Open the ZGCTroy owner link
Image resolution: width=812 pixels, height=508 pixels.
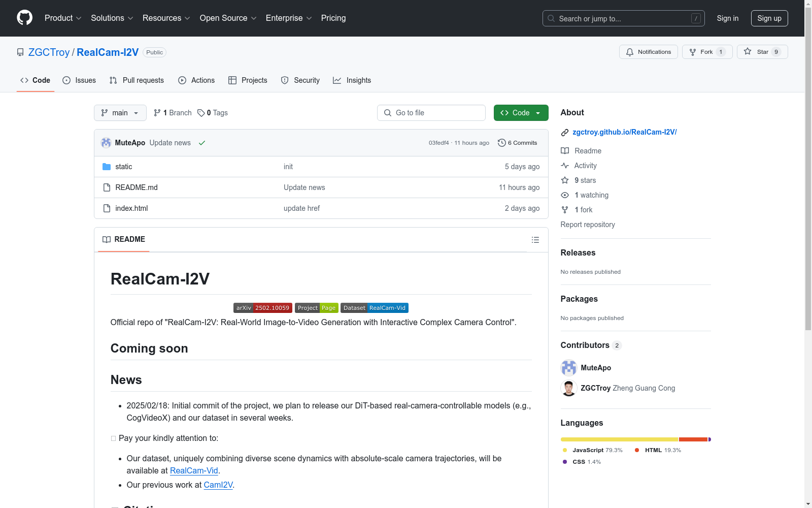49,52
